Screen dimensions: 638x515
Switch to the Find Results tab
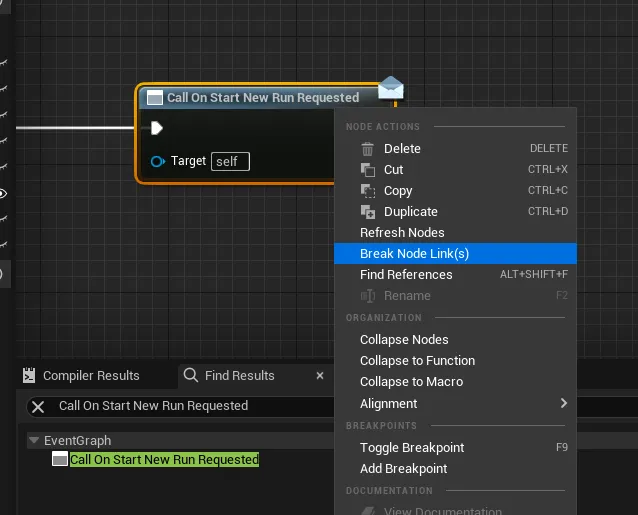(x=239, y=375)
